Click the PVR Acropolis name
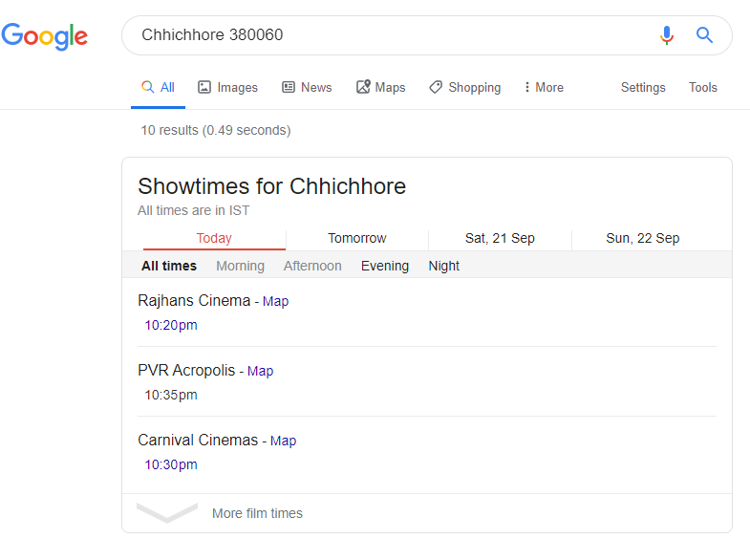 click(x=186, y=370)
